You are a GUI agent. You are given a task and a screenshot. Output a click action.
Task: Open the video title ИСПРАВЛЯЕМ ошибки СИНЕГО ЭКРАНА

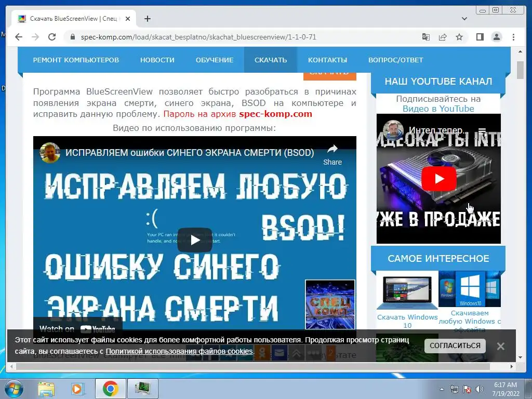pos(190,153)
